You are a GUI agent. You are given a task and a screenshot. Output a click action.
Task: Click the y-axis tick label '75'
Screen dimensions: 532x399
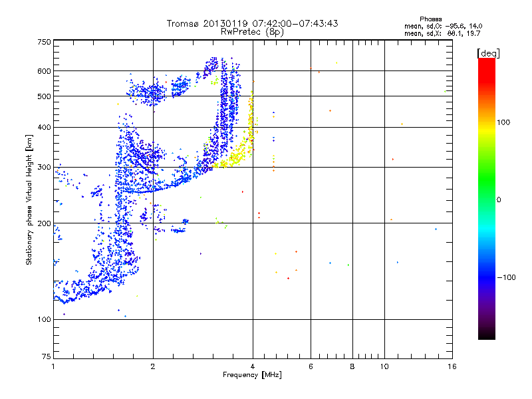click(x=47, y=356)
